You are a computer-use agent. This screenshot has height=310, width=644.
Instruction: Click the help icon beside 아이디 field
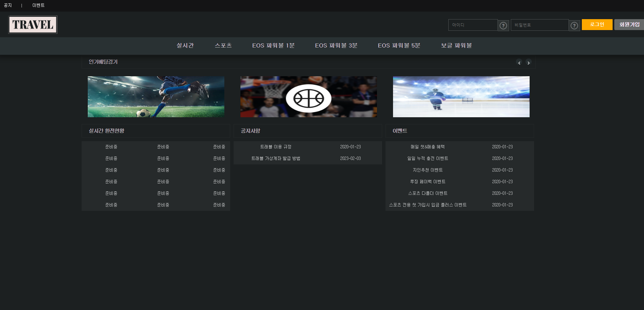(x=503, y=26)
